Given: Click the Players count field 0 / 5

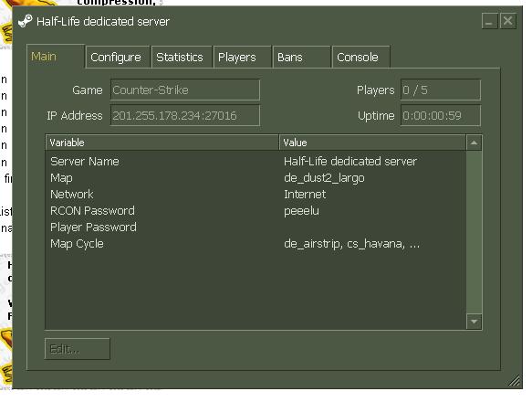Looking at the screenshot, I should pos(441,90).
